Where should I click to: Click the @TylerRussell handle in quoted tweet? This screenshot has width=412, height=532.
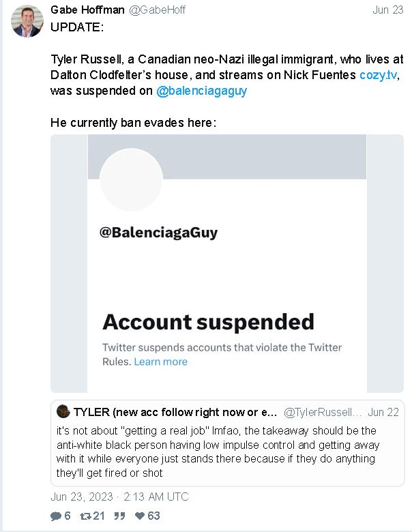[x=323, y=412]
